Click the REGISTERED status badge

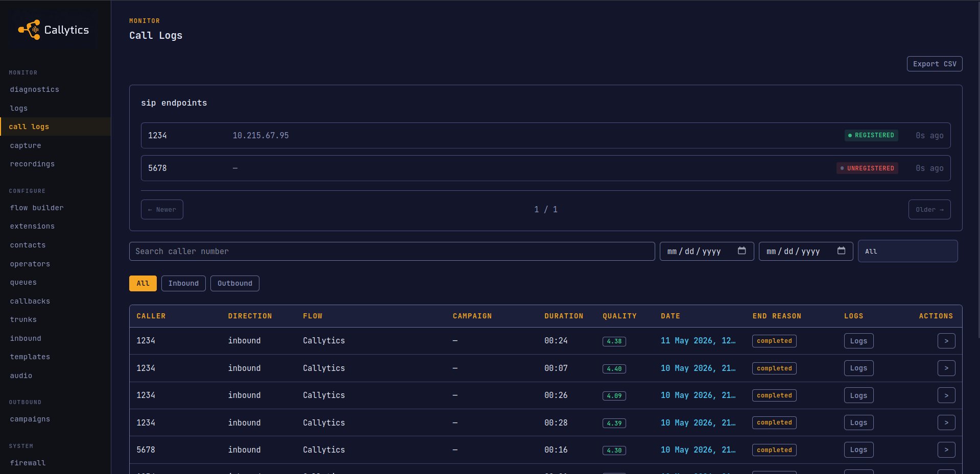click(x=871, y=135)
